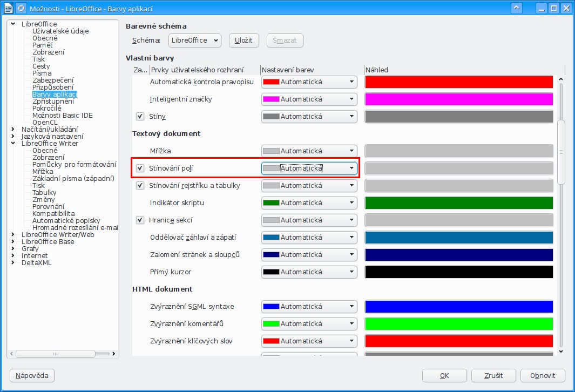Go to Cesty in the tree
The height and width of the screenshot is (392, 575).
pos(41,66)
